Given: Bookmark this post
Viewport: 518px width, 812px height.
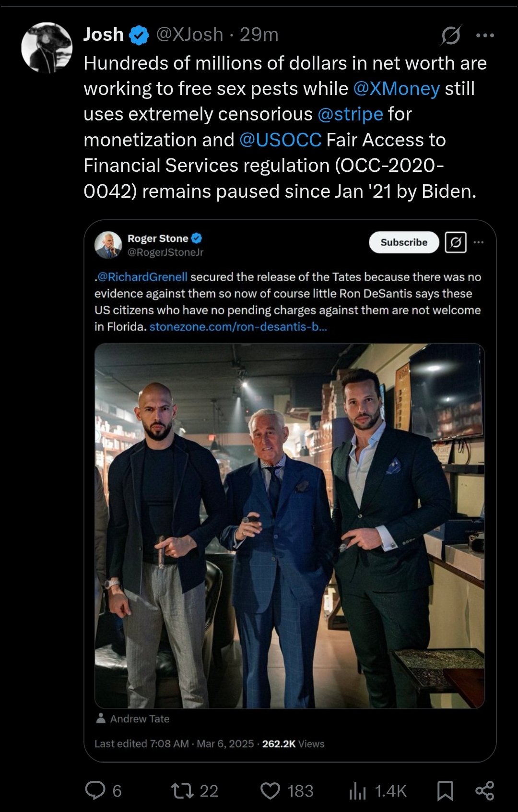Looking at the screenshot, I should [445, 790].
